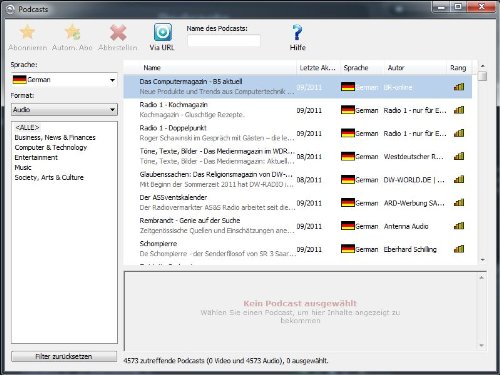500x375 pixels.
Task: Click German flag in Töne, Texte, Bilder row
Action: pyautogui.click(x=348, y=156)
